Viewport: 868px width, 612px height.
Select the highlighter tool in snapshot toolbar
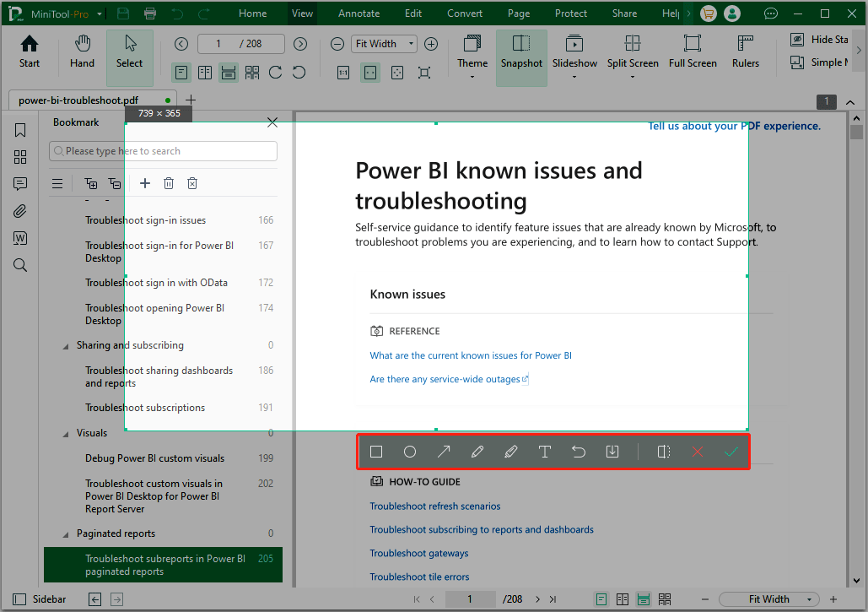click(511, 452)
